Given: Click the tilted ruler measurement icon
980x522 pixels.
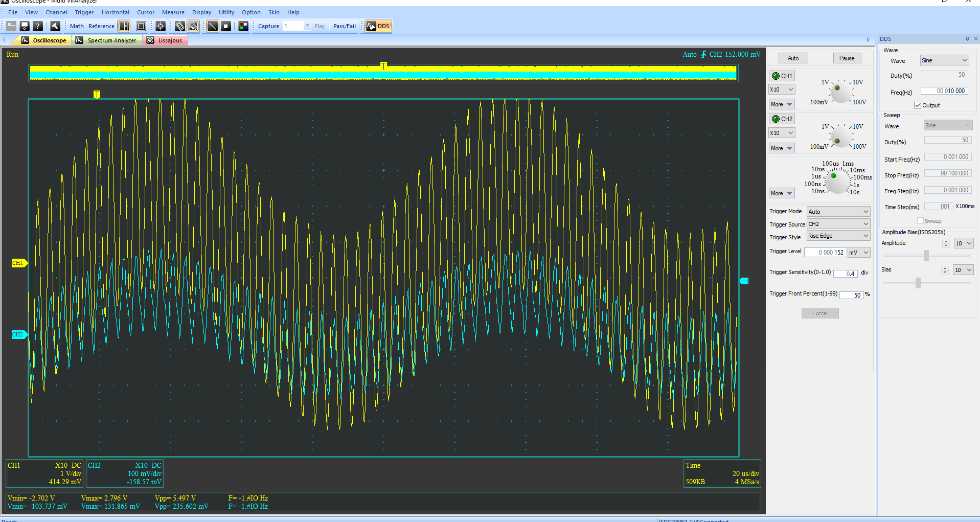Looking at the screenshot, I should point(180,26).
